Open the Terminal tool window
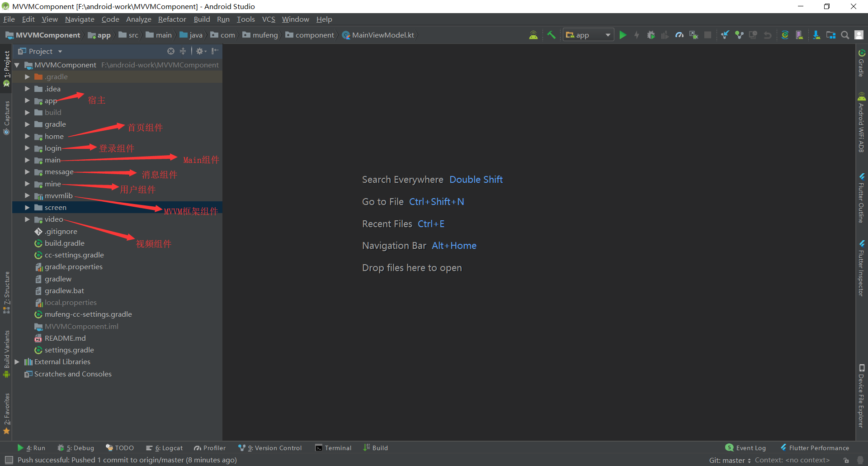The height and width of the screenshot is (466, 868). pyautogui.click(x=333, y=448)
